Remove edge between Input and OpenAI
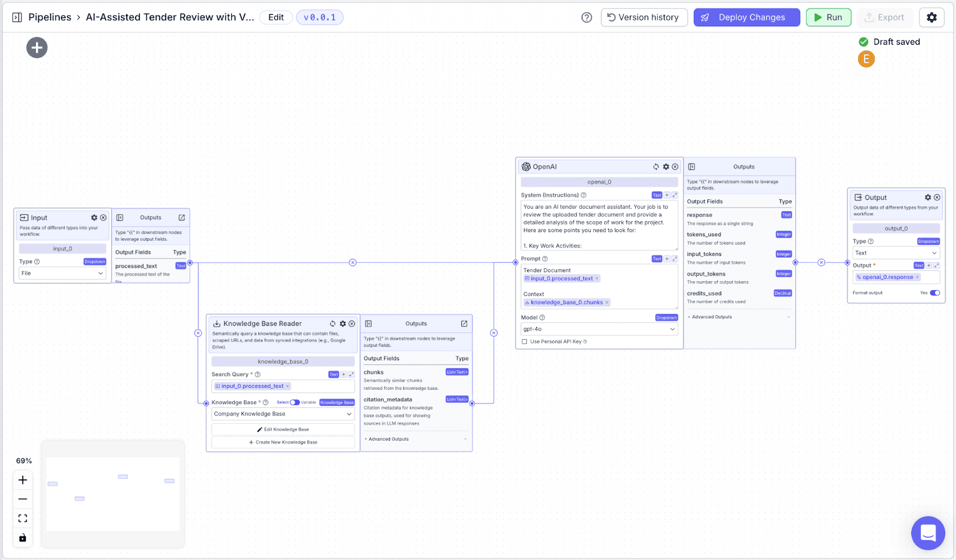This screenshot has width=956, height=560. (x=353, y=263)
